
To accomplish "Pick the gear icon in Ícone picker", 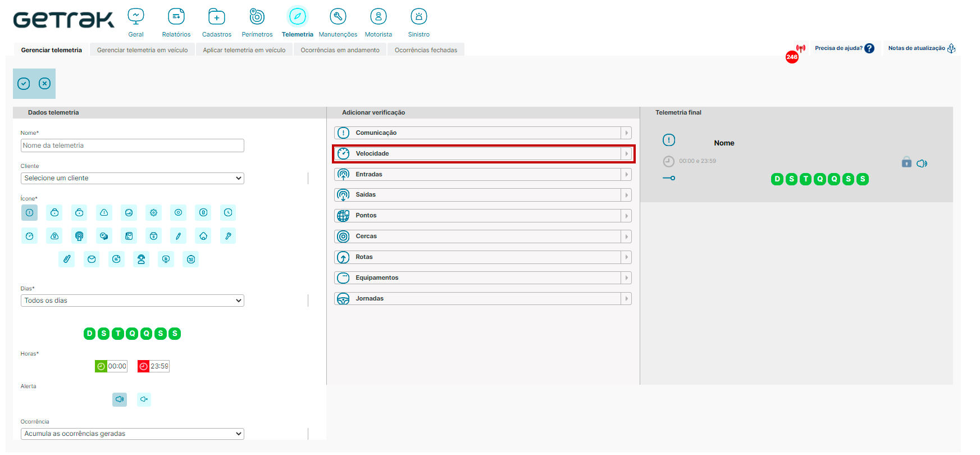I will tap(153, 212).
